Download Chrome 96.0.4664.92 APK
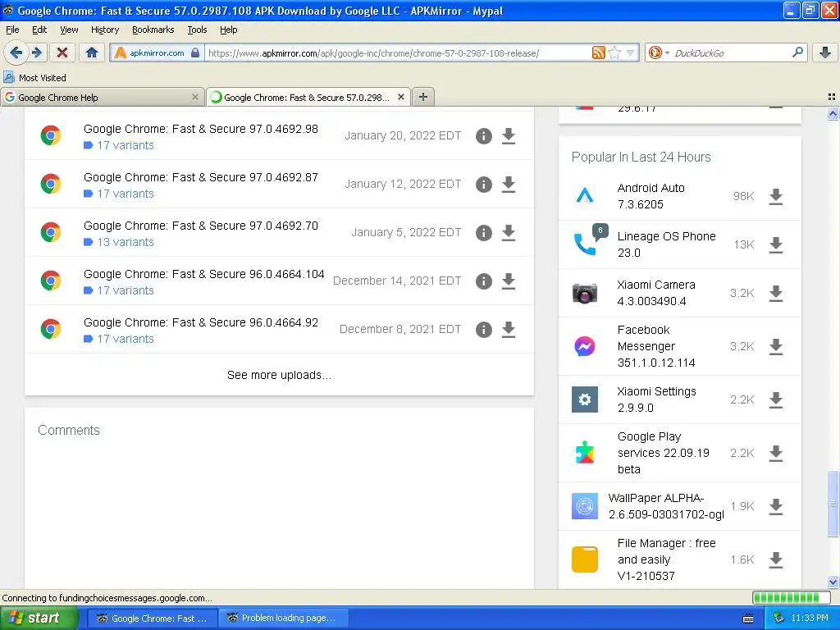 (x=509, y=330)
